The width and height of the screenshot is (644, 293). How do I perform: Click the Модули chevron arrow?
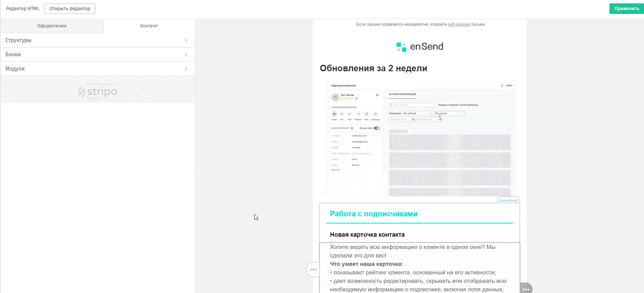[x=186, y=69]
